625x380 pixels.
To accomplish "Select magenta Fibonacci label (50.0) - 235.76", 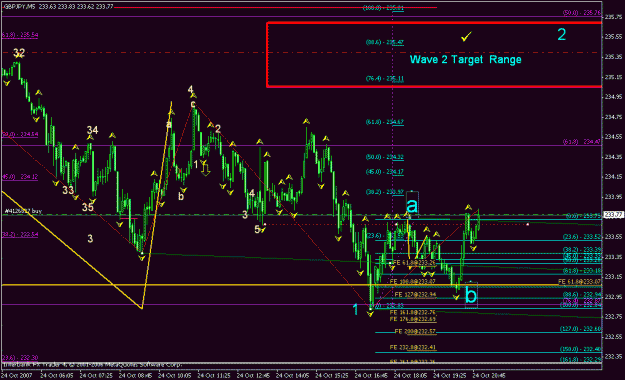I will (x=582, y=13).
